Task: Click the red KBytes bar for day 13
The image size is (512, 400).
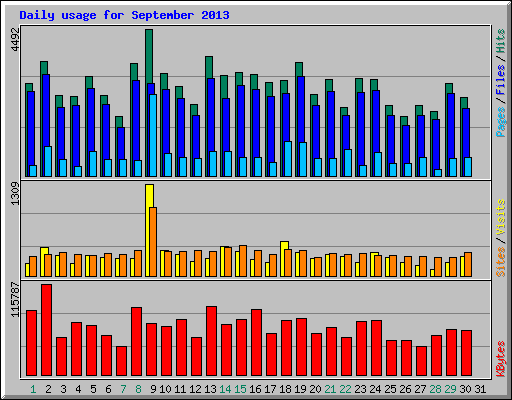Action: coord(212,341)
